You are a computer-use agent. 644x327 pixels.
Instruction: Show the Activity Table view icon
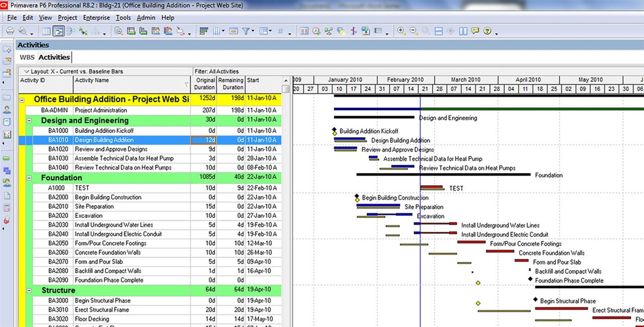pos(46,31)
